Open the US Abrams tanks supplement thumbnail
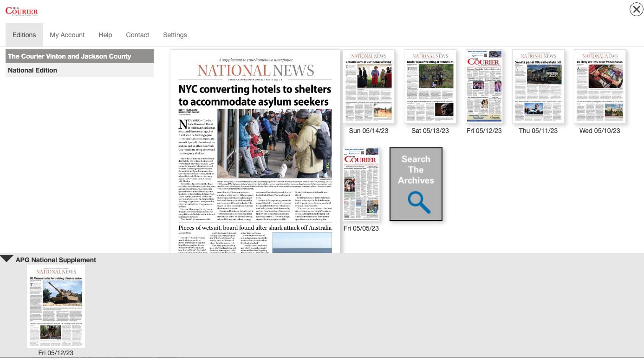Viewport: 644px width, 358px height. pyautogui.click(x=56, y=306)
